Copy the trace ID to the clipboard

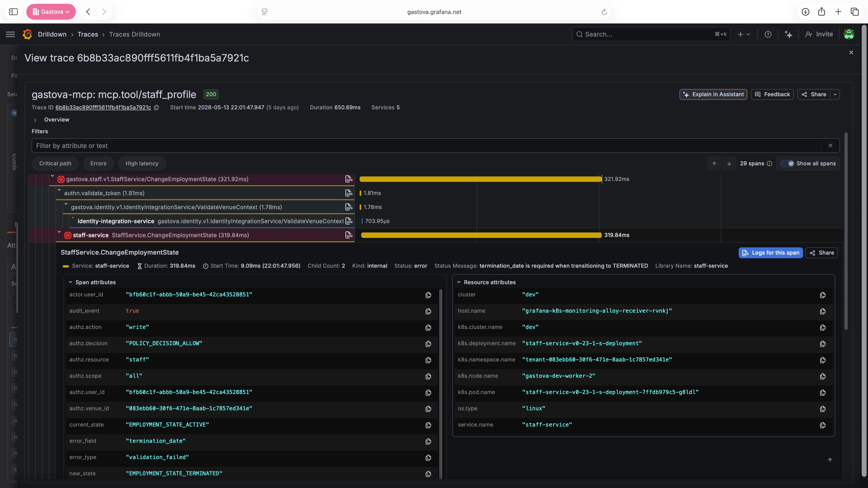[x=156, y=108]
